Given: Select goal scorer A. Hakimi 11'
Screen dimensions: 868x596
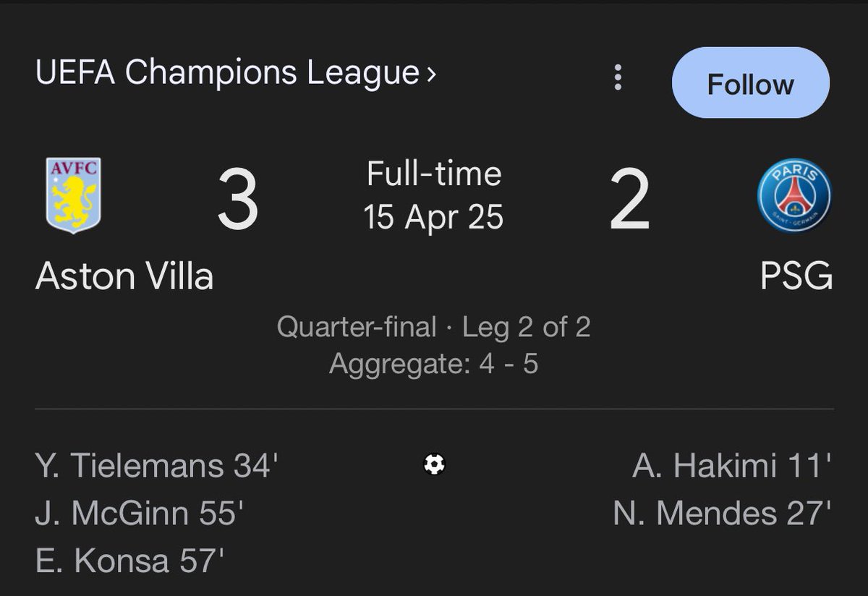Looking at the screenshot, I should (732, 466).
